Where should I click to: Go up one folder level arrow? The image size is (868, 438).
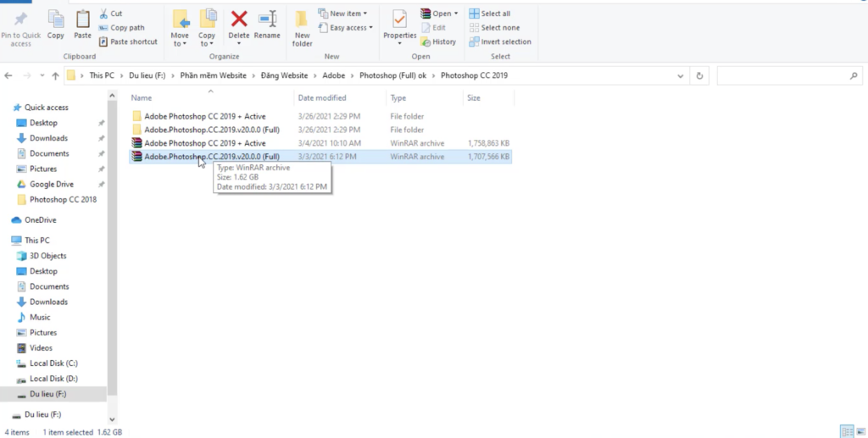coord(55,75)
